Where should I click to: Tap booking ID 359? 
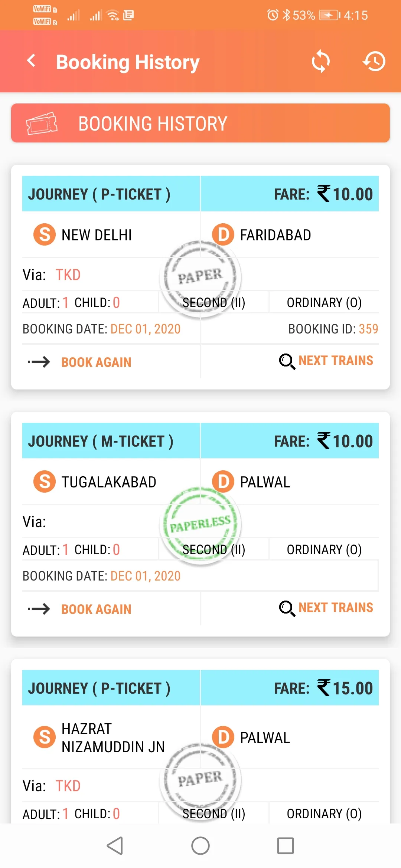333,329
